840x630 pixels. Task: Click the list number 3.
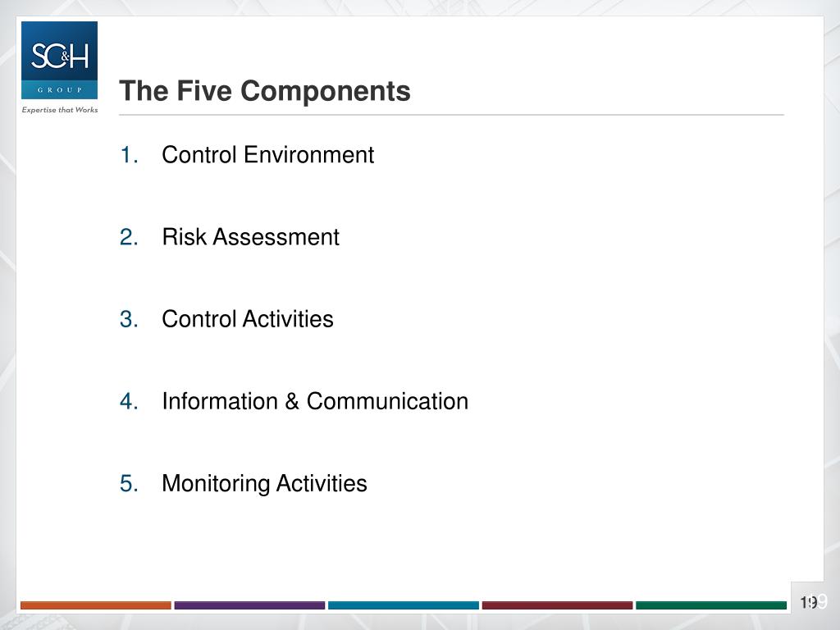point(129,319)
